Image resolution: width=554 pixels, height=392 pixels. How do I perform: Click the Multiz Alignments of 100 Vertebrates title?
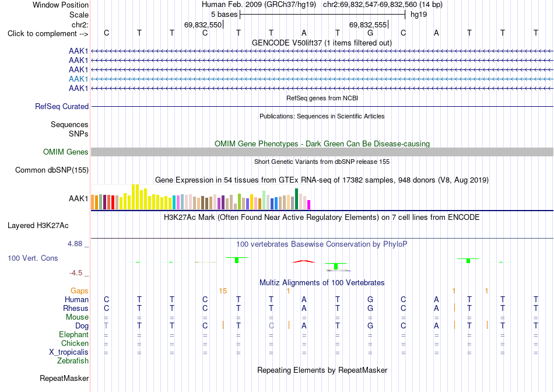click(x=322, y=282)
